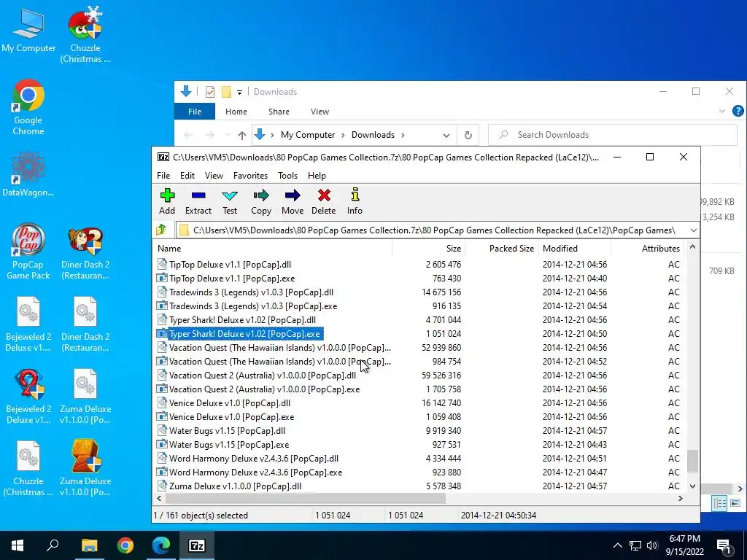Go up one folder with the 7-Zip up-arrow icon

coord(161,230)
